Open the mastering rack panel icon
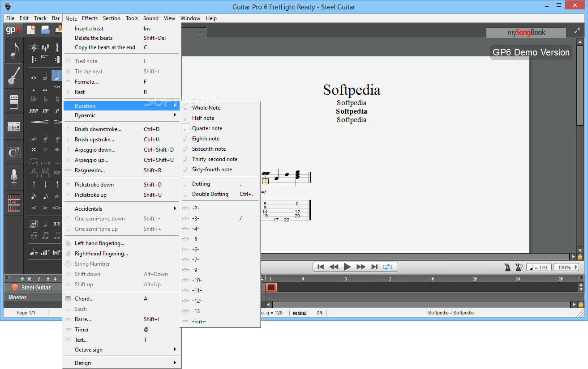This screenshot has width=588, height=369. coord(14,127)
